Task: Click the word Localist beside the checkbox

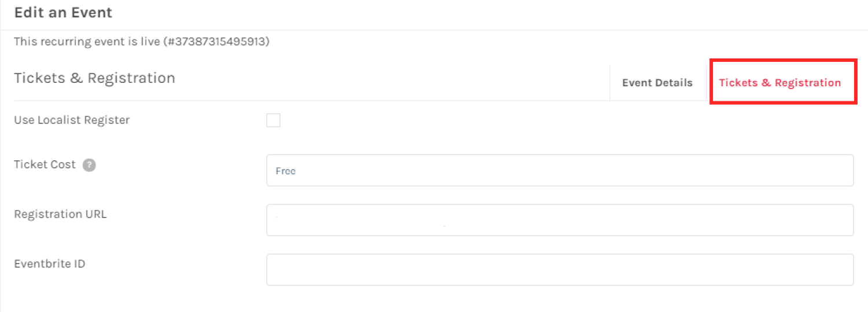Action: click(60, 120)
